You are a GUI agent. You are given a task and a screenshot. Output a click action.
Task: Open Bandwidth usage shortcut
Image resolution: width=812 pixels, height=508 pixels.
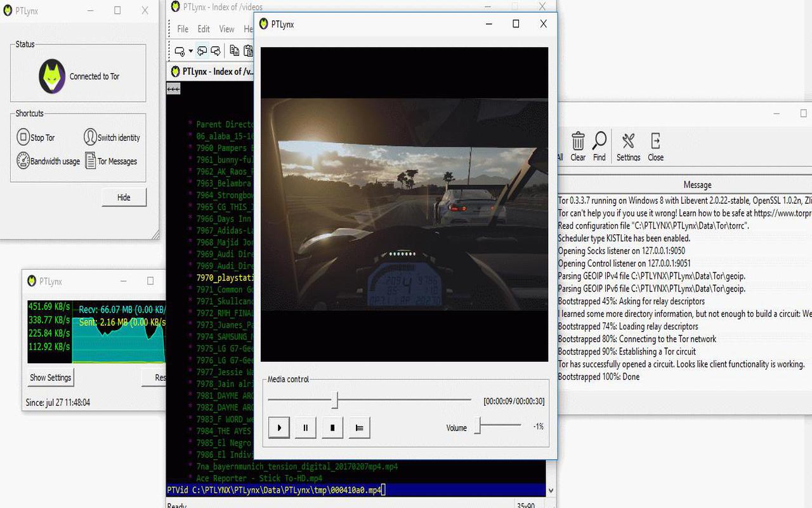(48, 161)
